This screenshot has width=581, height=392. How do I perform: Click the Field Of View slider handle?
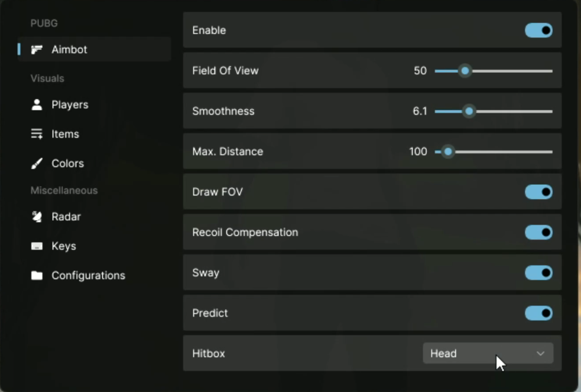point(465,71)
